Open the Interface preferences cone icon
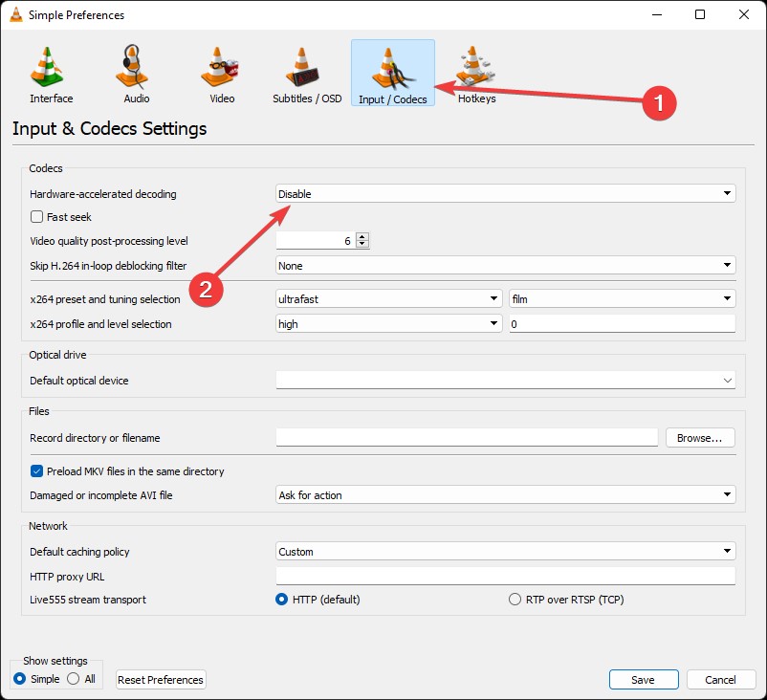This screenshot has width=767, height=700. pyautogui.click(x=47, y=67)
